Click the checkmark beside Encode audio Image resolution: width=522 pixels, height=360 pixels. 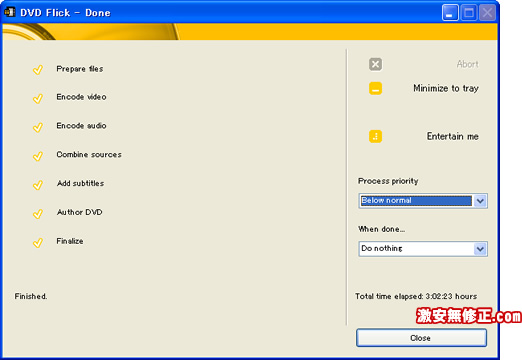pos(38,127)
